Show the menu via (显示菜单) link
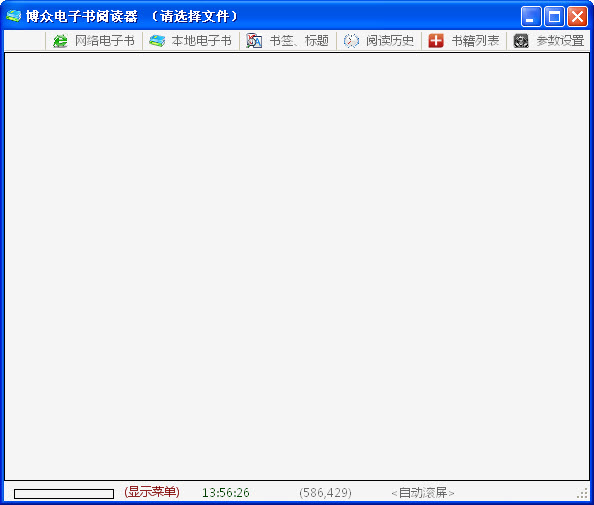Image resolution: width=594 pixels, height=505 pixels. click(152, 492)
